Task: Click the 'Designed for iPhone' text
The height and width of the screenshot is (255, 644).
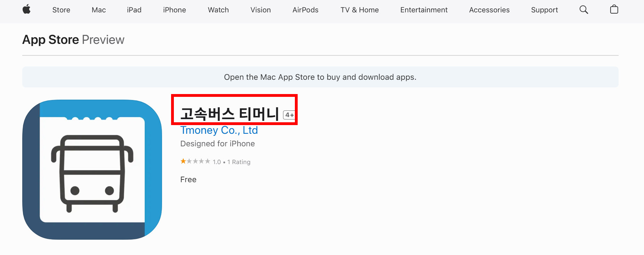Action: pos(218,144)
